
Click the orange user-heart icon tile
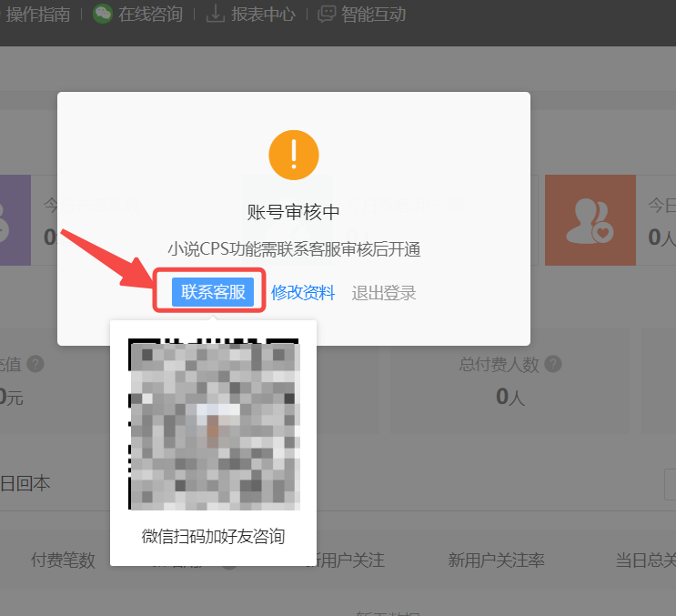590,220
